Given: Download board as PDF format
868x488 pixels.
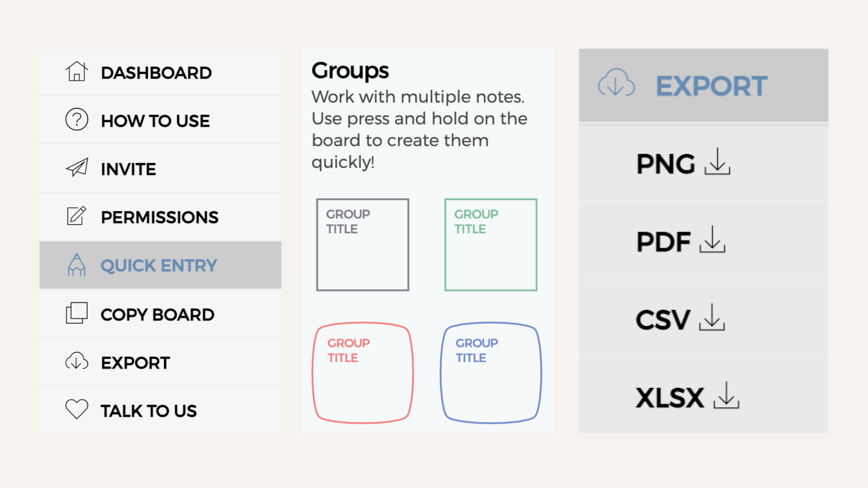Looking at the screenshot, I should pyautogui.click(x=685, y=241).
